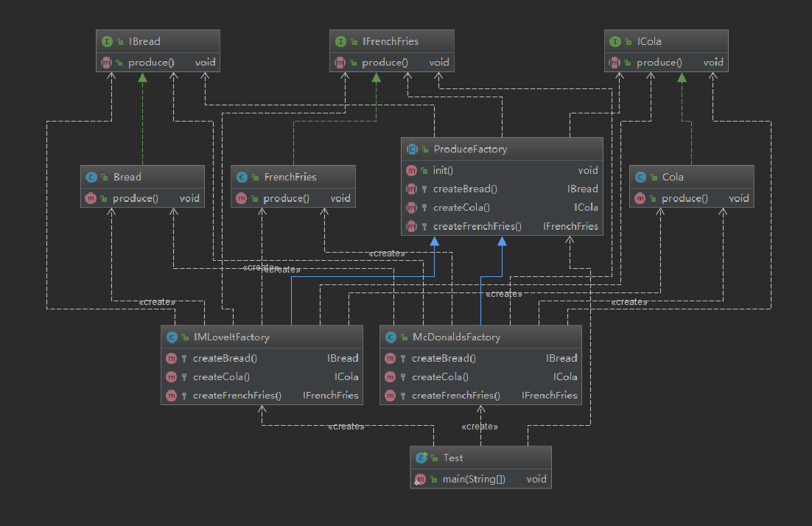This screenshot has width=812, height=526.
Task: Click the Bread class icon
Action: (91, 177)
